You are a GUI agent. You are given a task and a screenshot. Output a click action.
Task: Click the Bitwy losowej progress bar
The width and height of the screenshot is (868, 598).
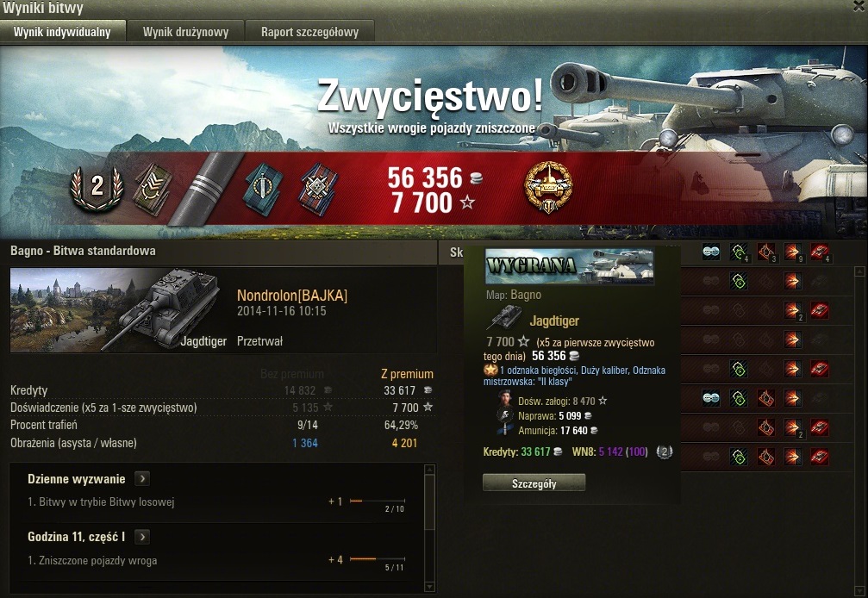click(x=378, y=501)
